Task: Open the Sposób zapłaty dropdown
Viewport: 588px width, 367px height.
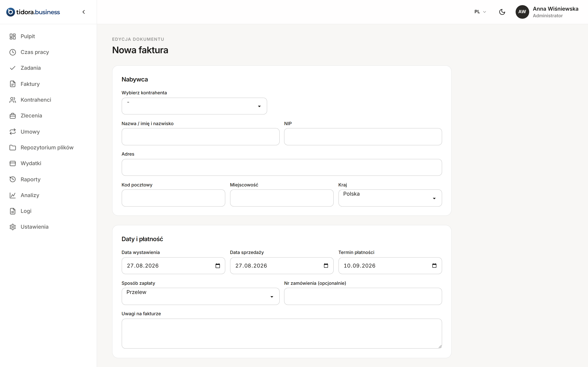Action: pyautogui.click(x=200, y=296)
